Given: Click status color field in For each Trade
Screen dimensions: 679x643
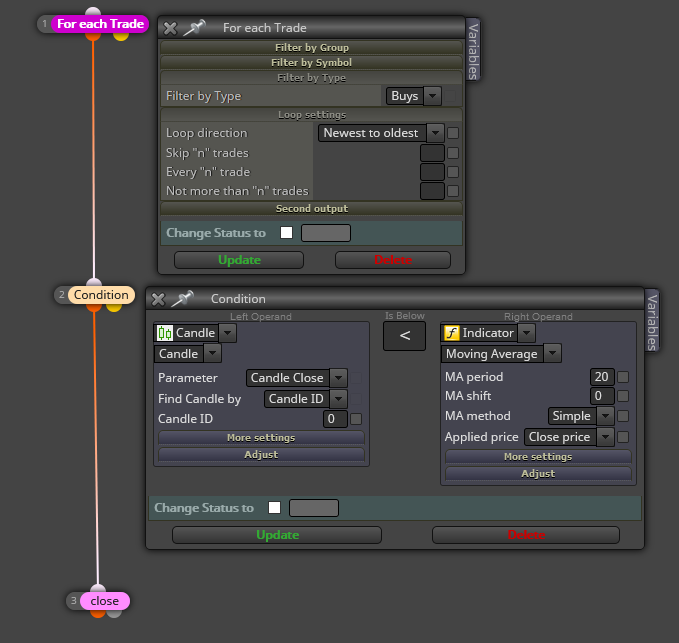Looking at the screenshot, I should [326, 233].
